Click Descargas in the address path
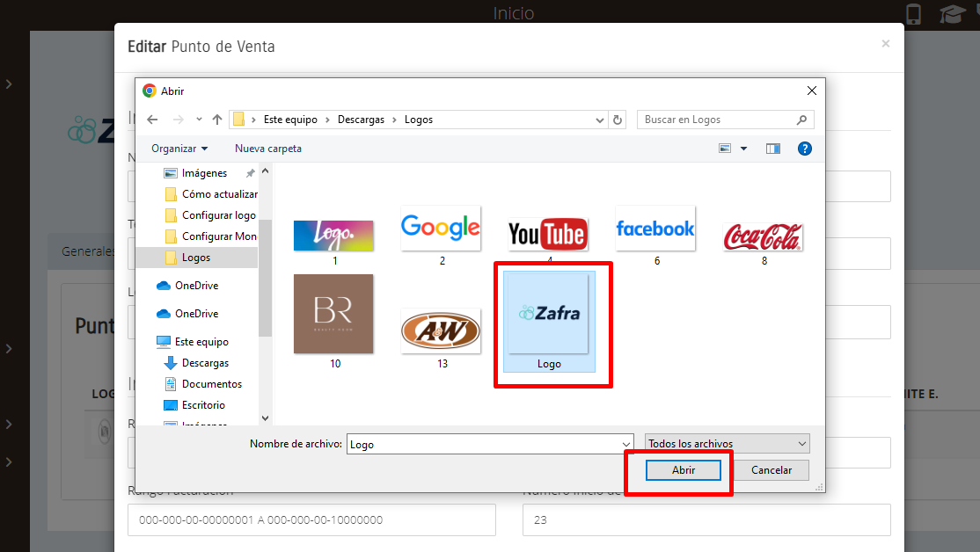Screen dimensions: 980x552 [x=361, y=120]
